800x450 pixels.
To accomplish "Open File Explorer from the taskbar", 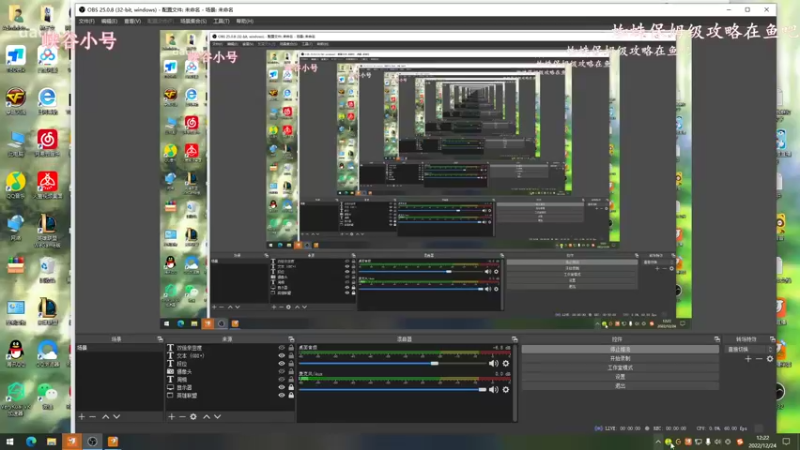I will coord(52,441).
